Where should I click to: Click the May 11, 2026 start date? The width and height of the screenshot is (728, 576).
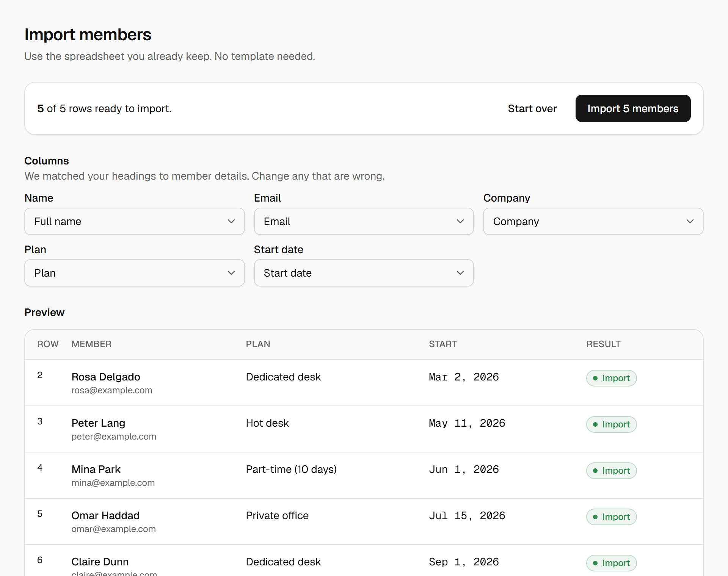[467, 423]
